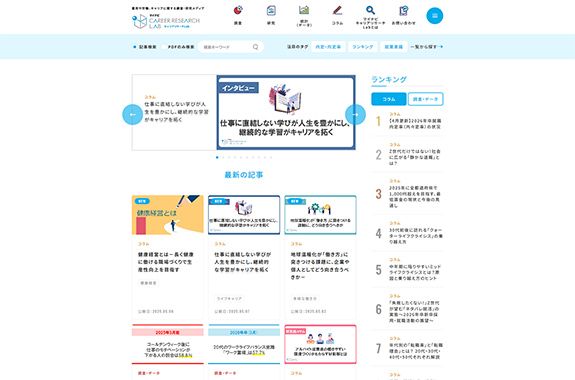Click the article title 健康経営とは－長く健康に働ける

tap(166, 262)
